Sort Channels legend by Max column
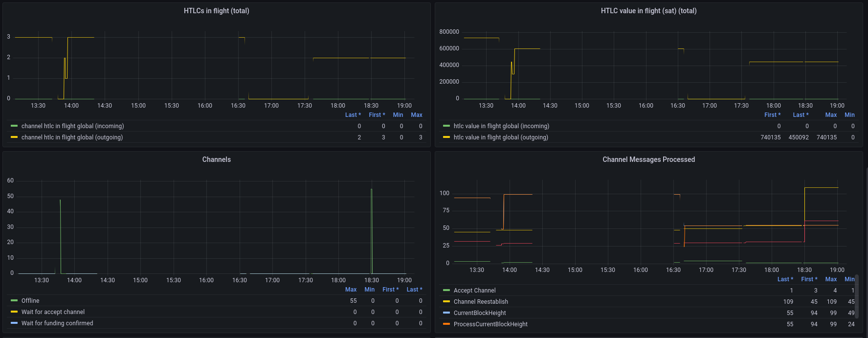The image size is (868, 338). pos(351,290)
